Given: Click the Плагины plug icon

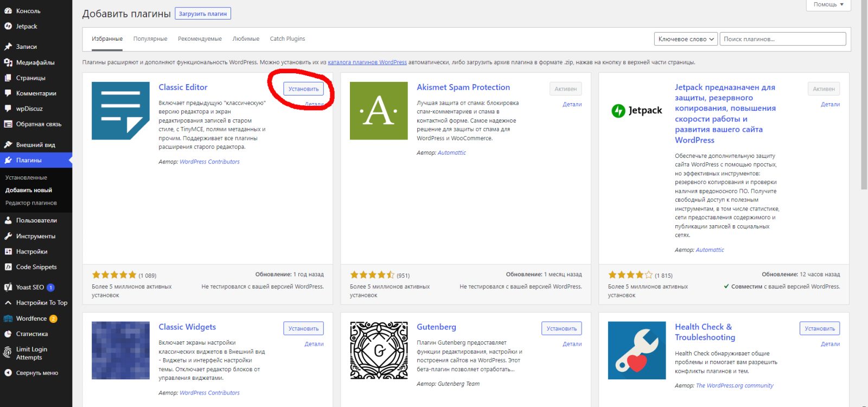Looking at the screenshot, I should pos(8,160).
